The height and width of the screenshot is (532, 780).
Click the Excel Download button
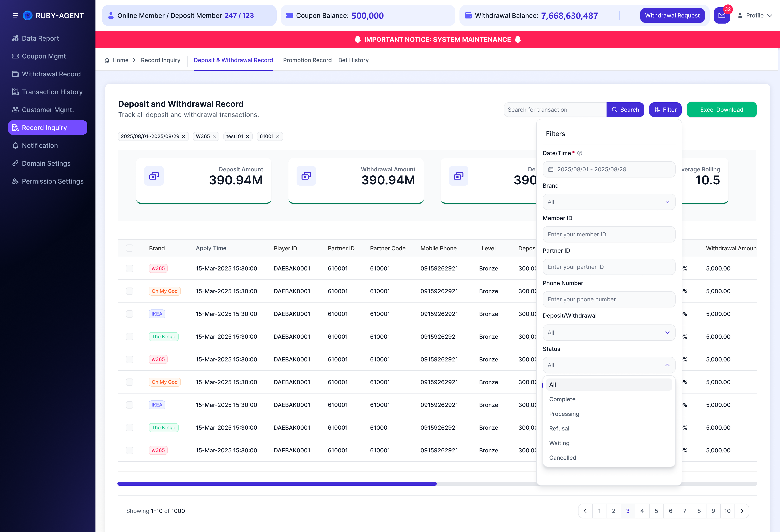(721, 110)
